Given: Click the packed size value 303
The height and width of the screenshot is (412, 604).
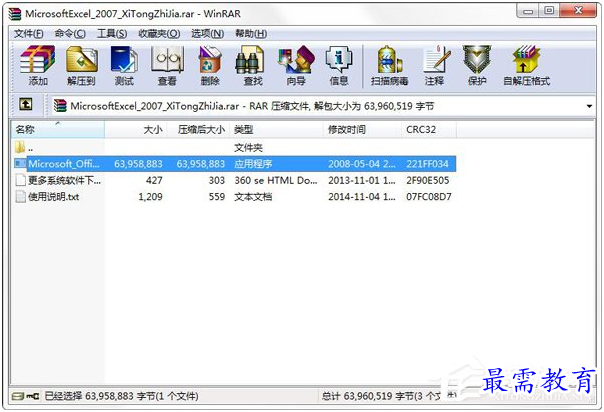Looking at the screenshot, I should (217, 180).
